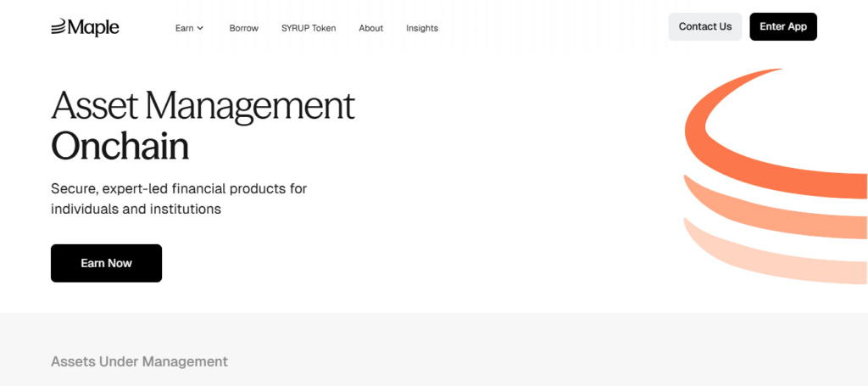Open the About navigation link
The height and width of the screenshot is (386, 868).
pyautogui.click(x=371, y=28)
